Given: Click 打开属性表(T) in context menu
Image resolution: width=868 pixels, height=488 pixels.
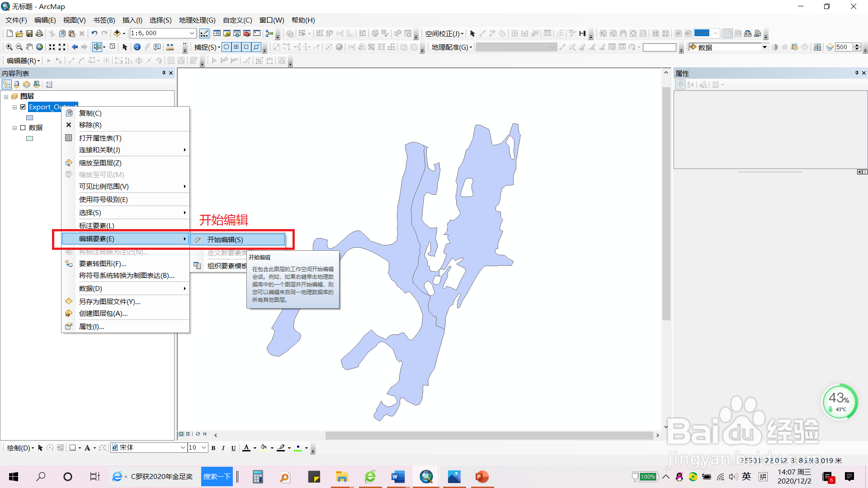Looking at the screenshot, I should [x=100, y=138].
